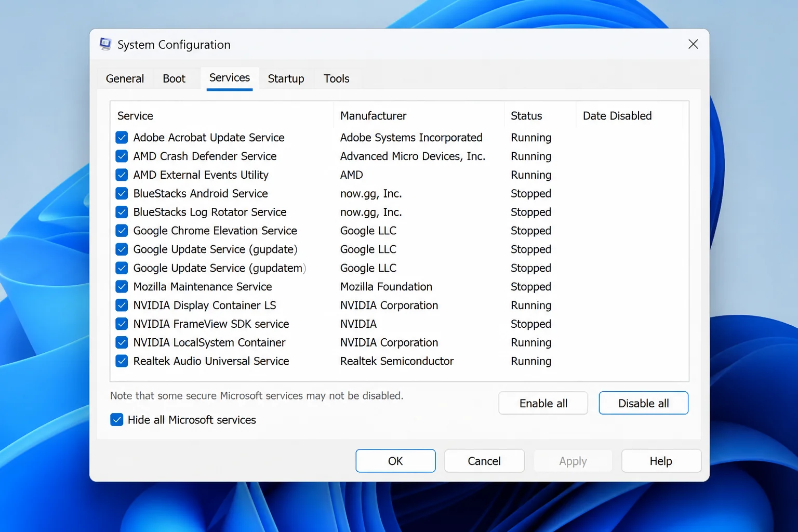Click Running status of Adobe Acrobat Update Service

[531, 138]
